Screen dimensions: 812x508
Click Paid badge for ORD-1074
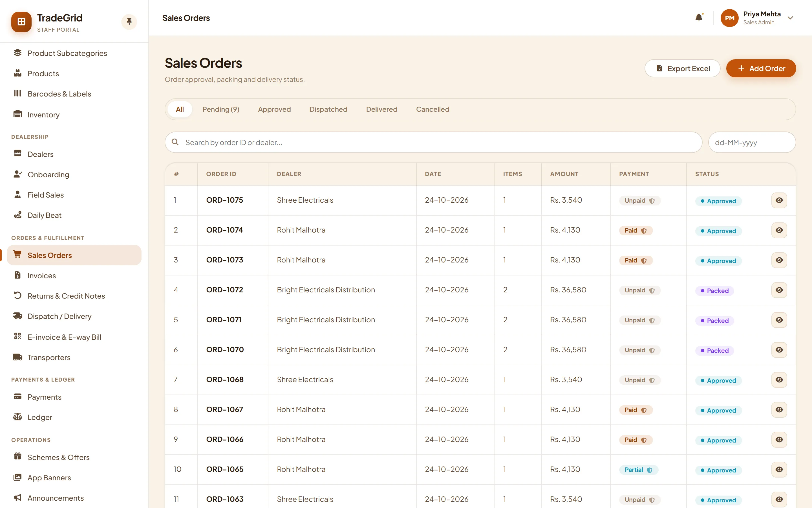(636, 231)
